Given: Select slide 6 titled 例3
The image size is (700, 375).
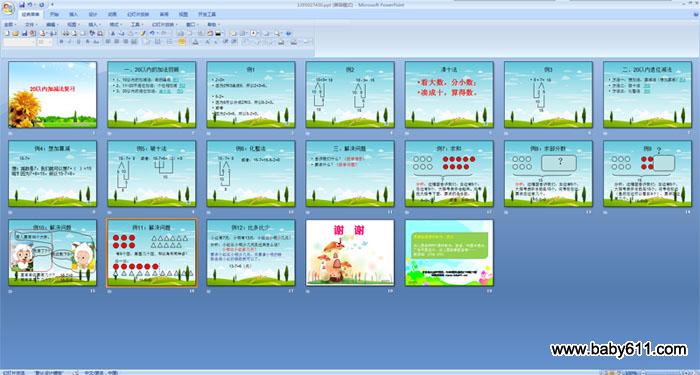Looking at the screenshot, I should [548, 95].
